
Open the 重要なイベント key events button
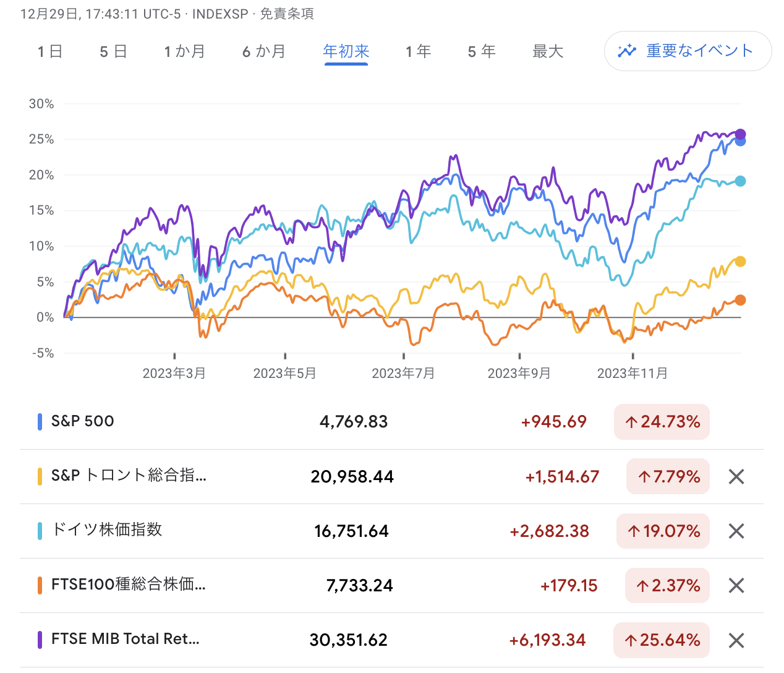coord(688,51)
